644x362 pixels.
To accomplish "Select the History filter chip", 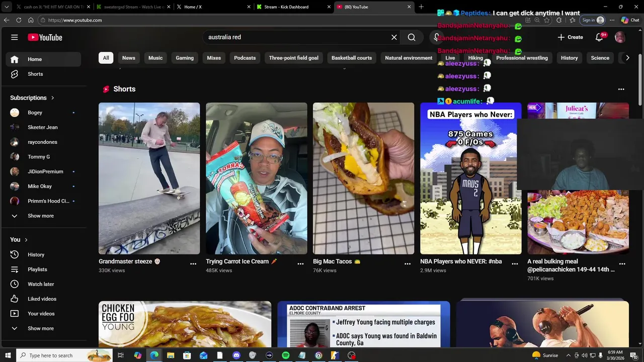I will click(x=569, y=58).
